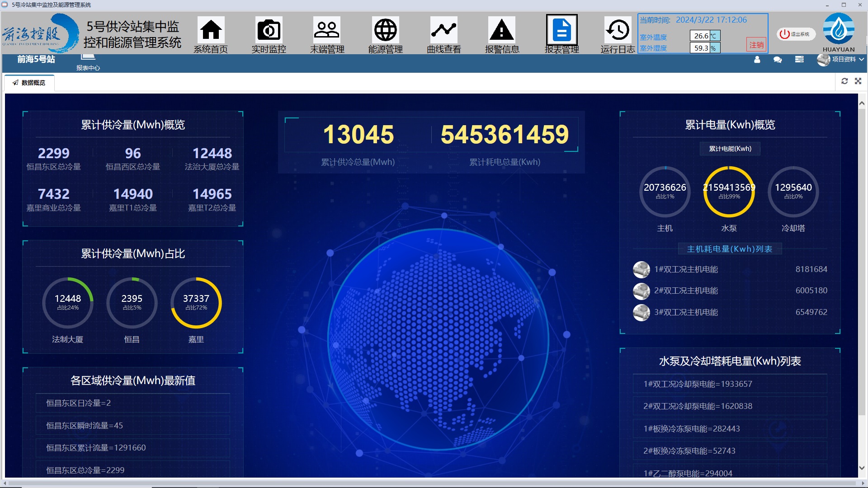The image size is (868, 488).
Task: Select the 累计电能(Kwh) legend toggle
Action: (730, 149)
